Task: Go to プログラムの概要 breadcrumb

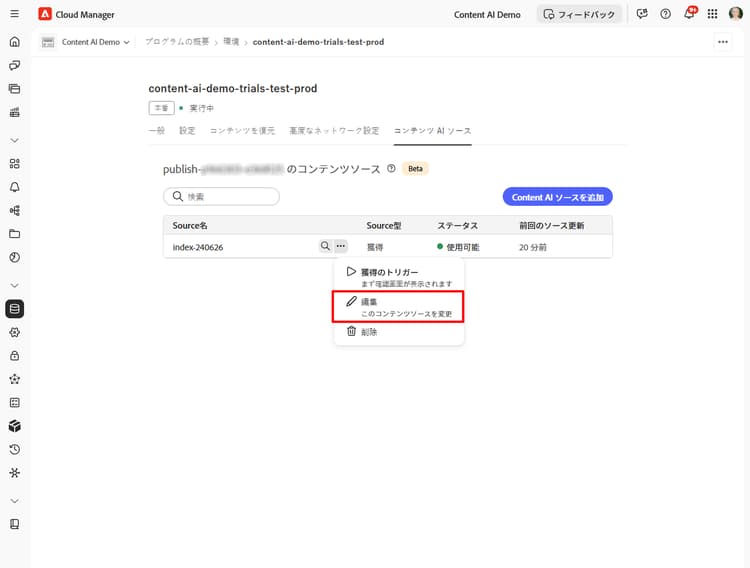Action: coord(177,42)
